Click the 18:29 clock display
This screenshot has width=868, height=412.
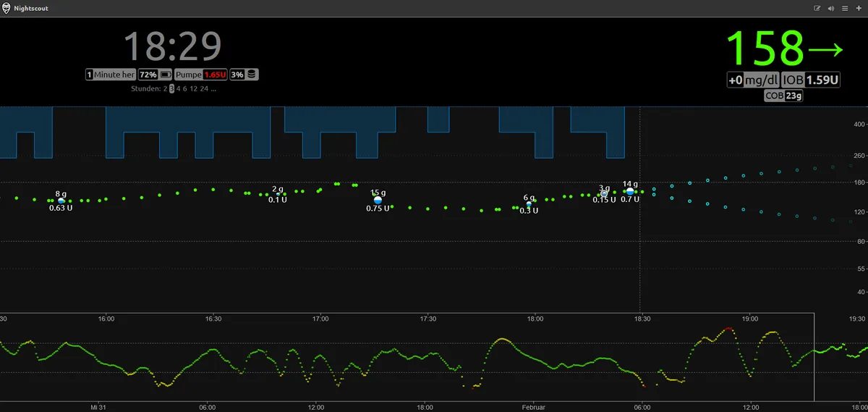tap(172, 46)
